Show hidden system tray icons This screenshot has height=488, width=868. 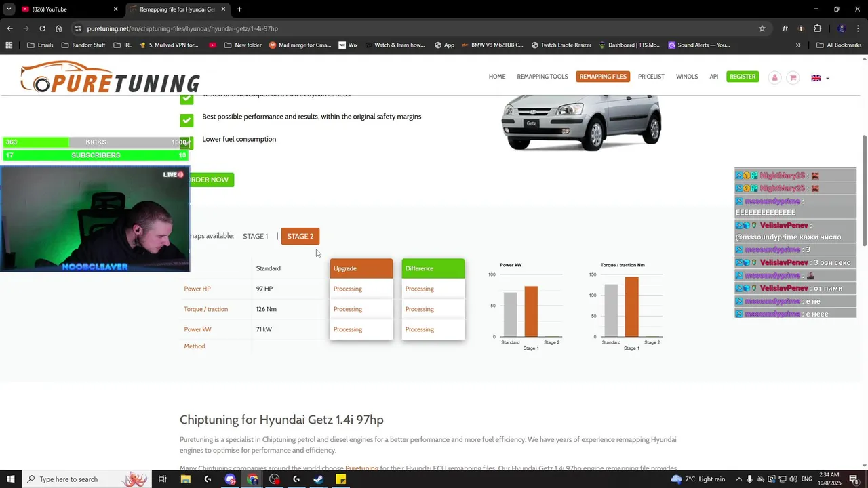(739, 479)
